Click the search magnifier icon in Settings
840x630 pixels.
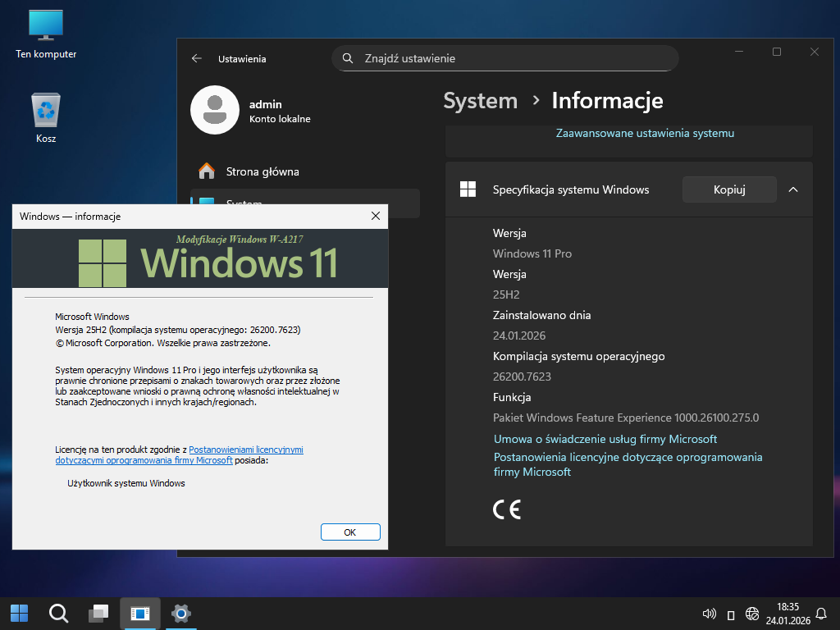348,58
